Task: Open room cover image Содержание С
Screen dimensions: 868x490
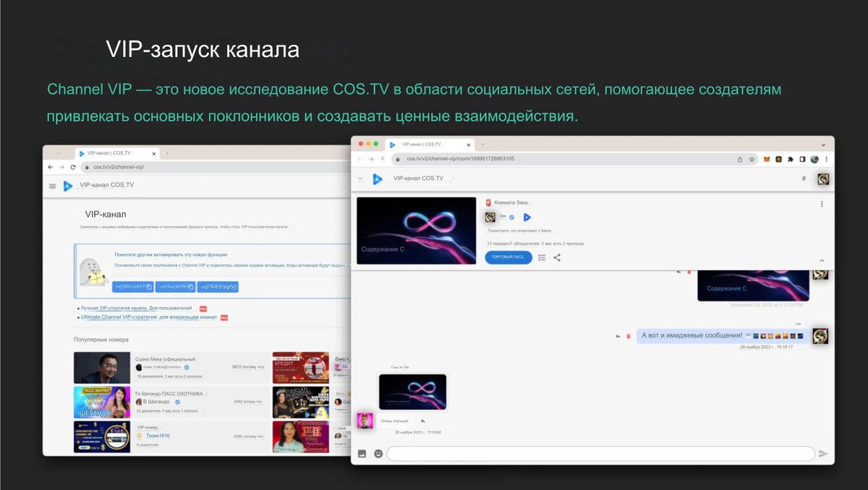Action: pyautogui.click(x=416, y=231)
